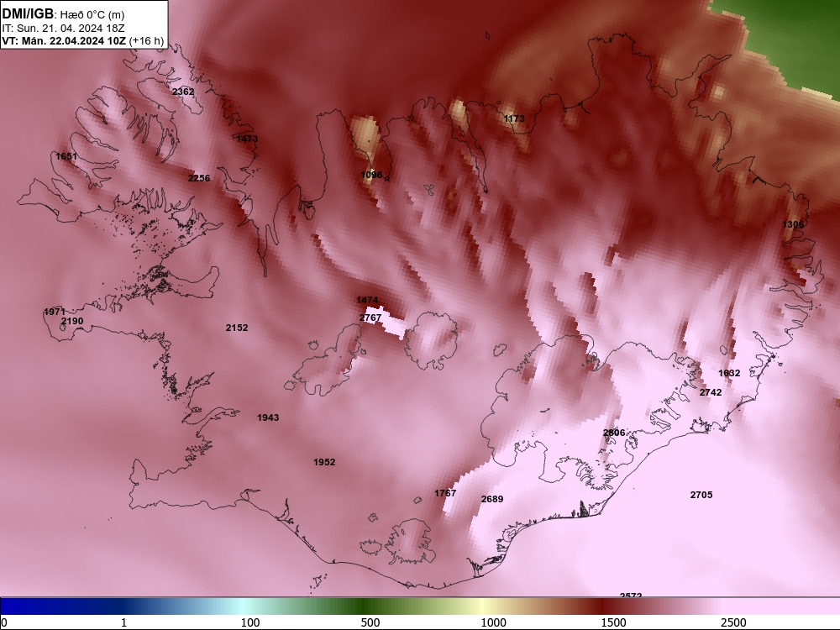The image size is (840, 630).
Task: Click the map value 1952
Action: [324, 462]
